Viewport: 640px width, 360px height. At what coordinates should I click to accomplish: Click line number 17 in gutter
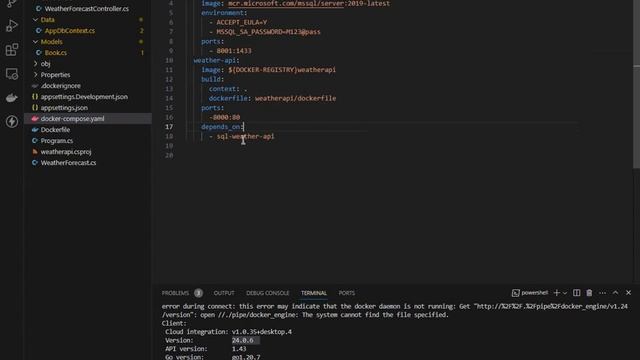(x=169, y=127)
